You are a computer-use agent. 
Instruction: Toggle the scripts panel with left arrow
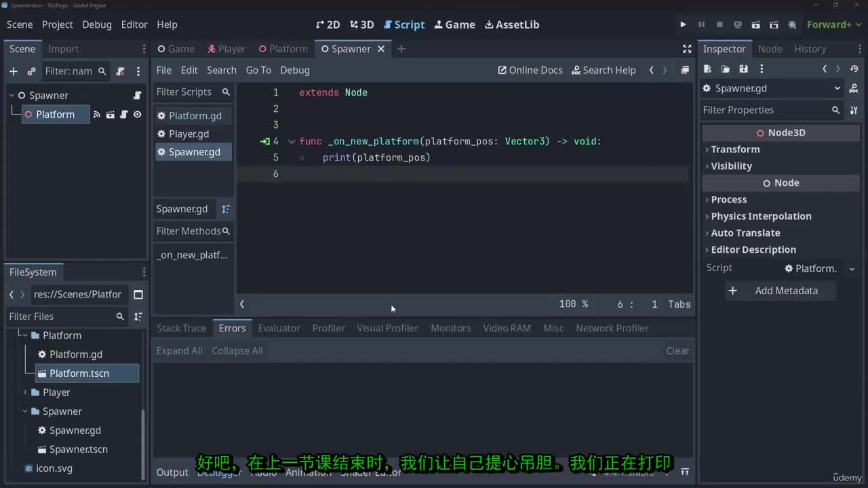coord(242,304)
